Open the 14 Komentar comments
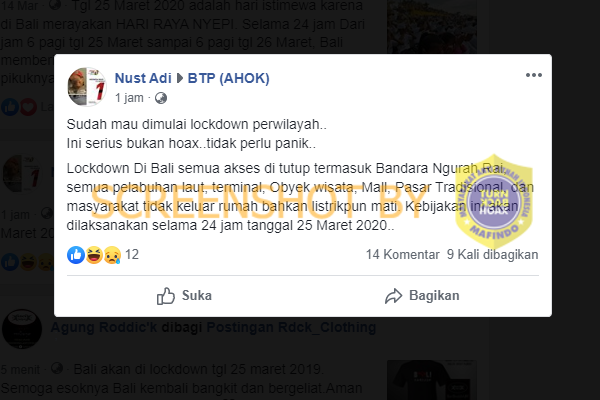600x400 pixels. pyautogui.click(x=403, y=255)
